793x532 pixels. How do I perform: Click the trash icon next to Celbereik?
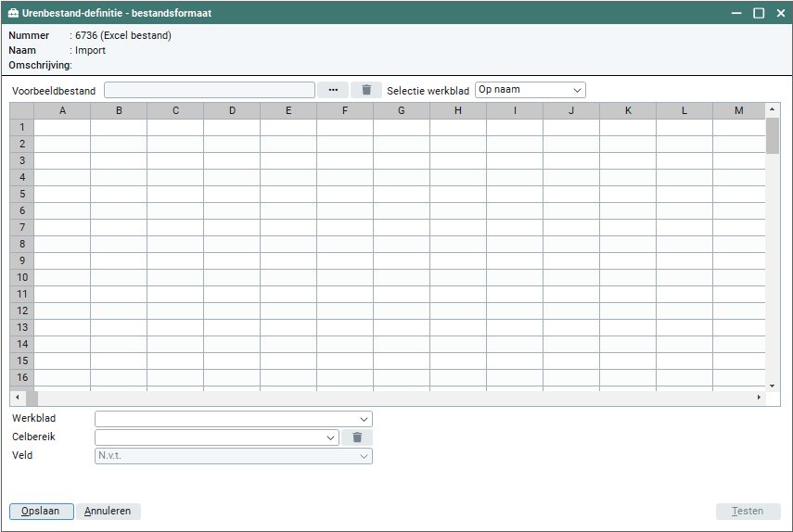(357, 437)
